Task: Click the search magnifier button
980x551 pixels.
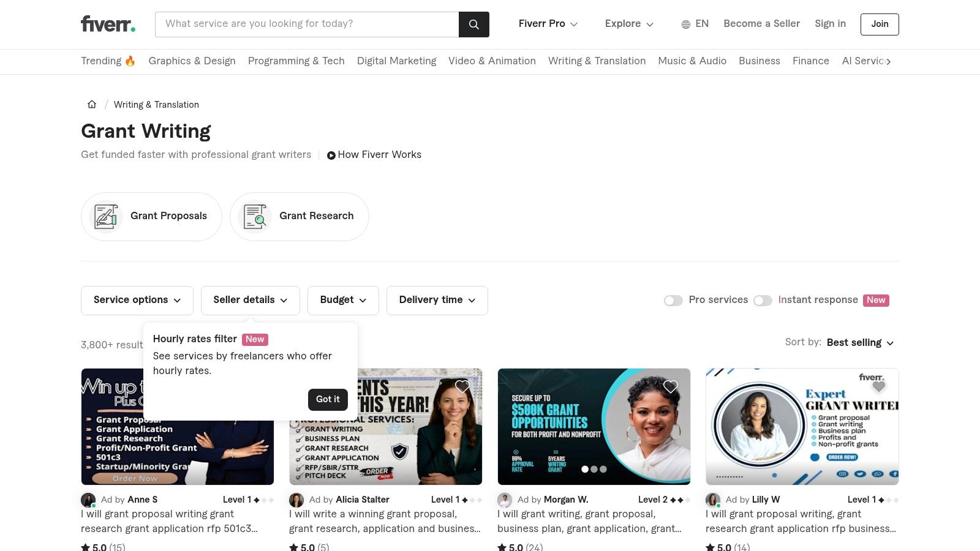Action: pos(474,24)
